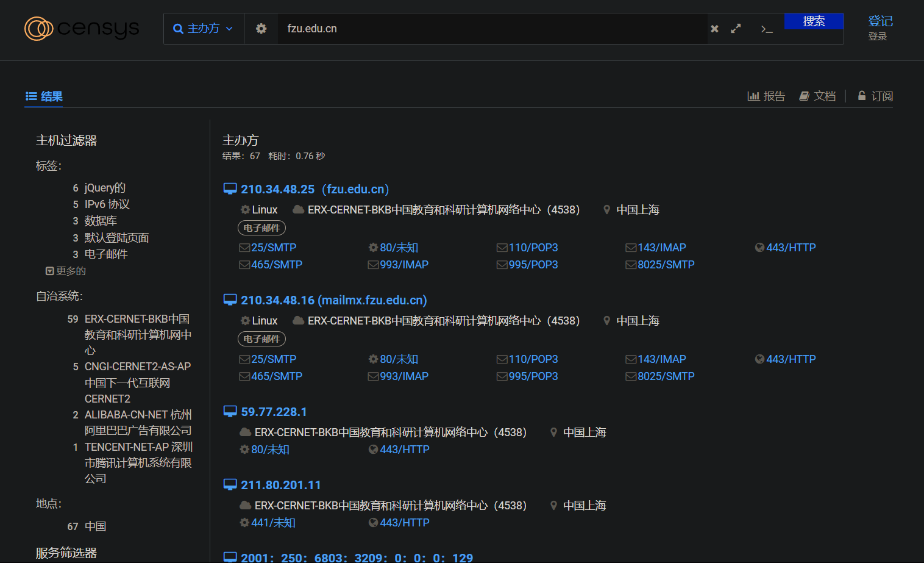Filter by IPv6 协议 label

tap(107, 204)
